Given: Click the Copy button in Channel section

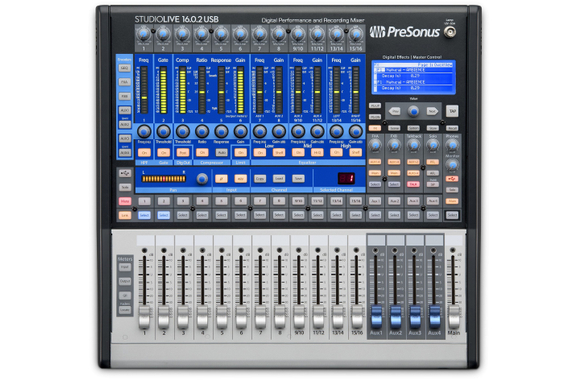Looking at the screenshot, I should click(260, 179).
